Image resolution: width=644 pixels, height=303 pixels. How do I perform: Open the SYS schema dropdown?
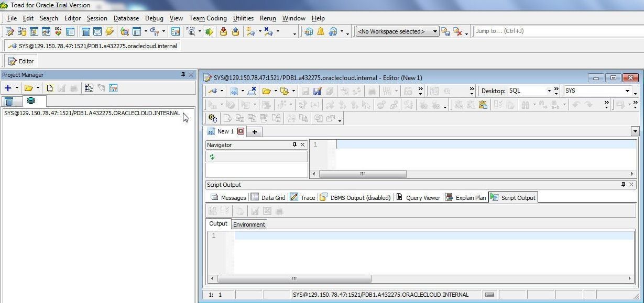click(627, 91)
